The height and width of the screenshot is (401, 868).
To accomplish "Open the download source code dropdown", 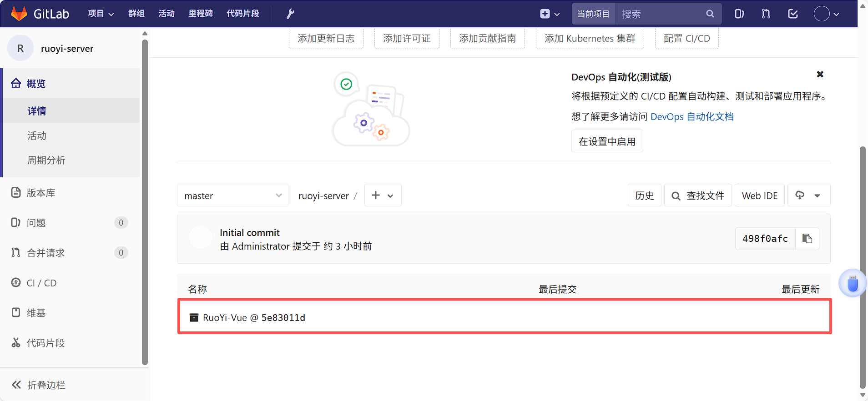I will [x=808, y=195].
